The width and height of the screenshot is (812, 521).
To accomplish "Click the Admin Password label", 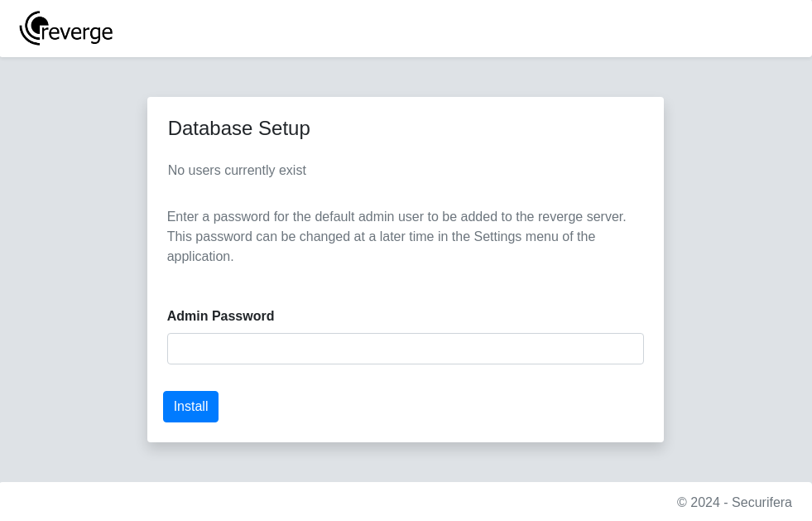I will pyautogui.click(x=221, y=316).
